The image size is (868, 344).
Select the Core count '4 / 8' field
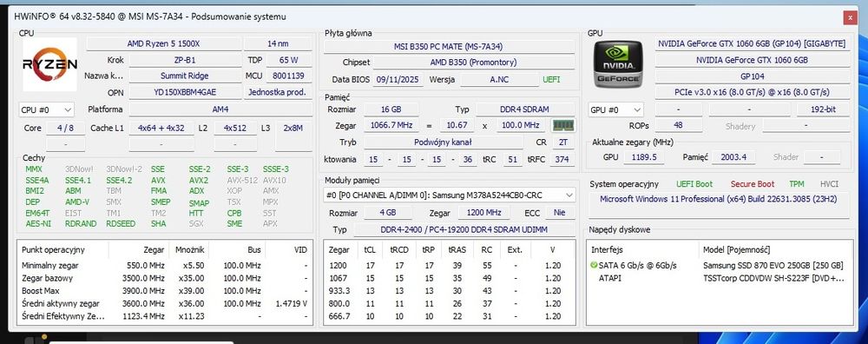click(66, 128)
